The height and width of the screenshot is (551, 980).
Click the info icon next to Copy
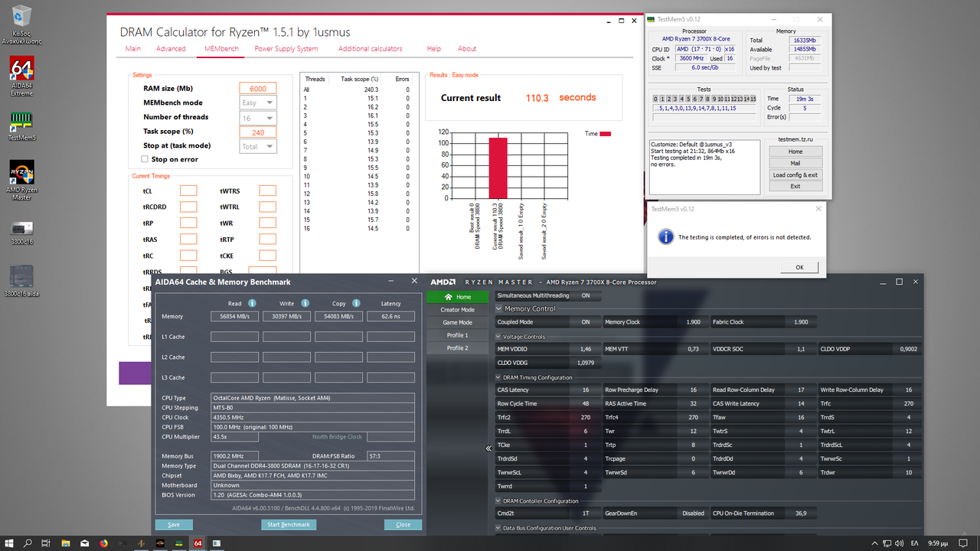pos(356,304)
